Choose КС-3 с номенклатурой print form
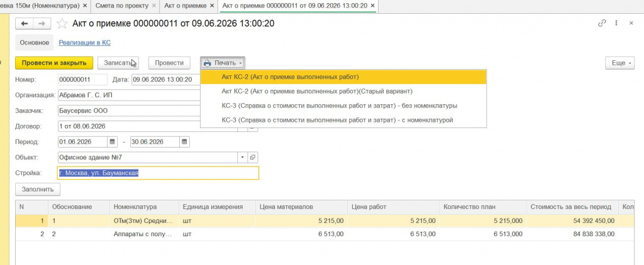This screenshot has width=644, height=265. pos(343,120)
